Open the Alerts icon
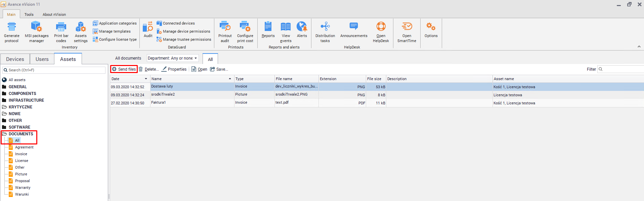The image size is (644, 201). tap(302, 27)
